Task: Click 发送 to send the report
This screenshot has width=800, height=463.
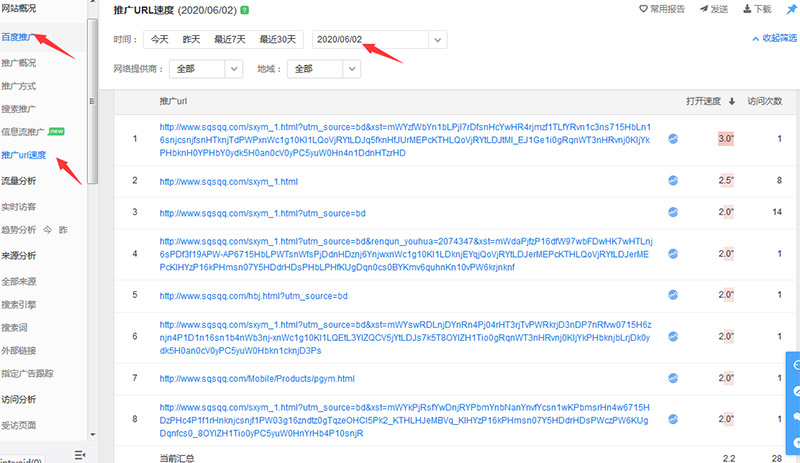Action: tap(711, 9)
